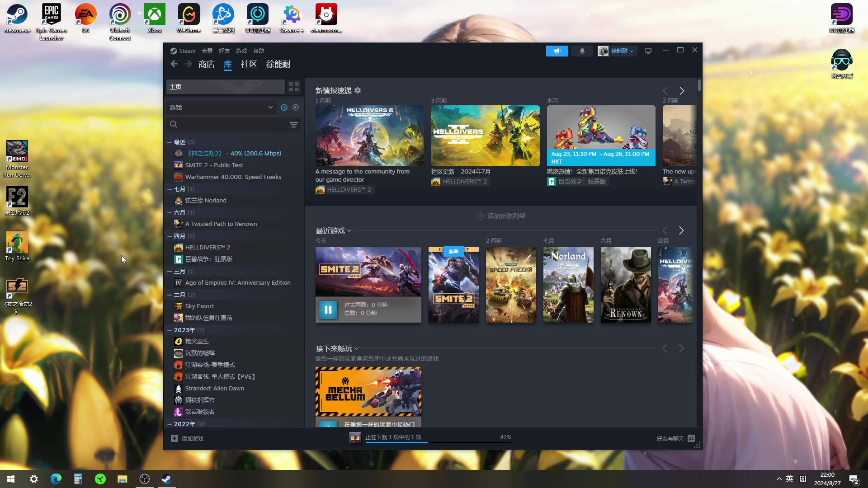This screenshot has height=488, width=868.
Task: Open Epic Games Launcher desktop icon
Action: [x=52, y=22]
